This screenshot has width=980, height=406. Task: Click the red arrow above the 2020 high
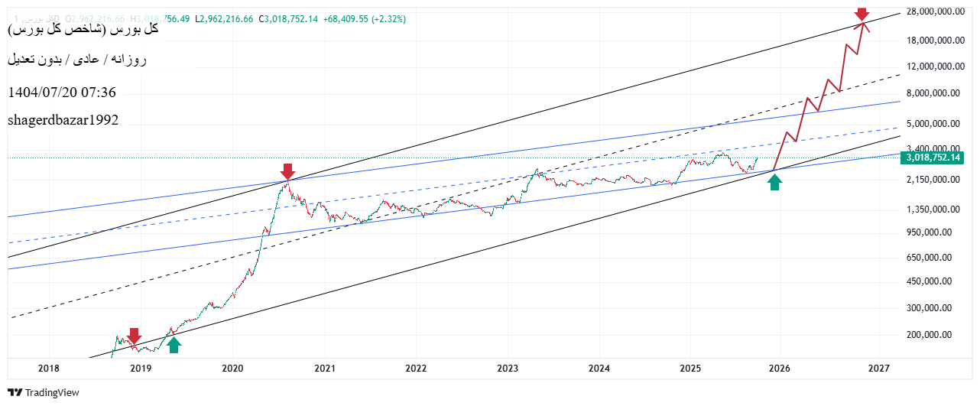pos(287,171)
